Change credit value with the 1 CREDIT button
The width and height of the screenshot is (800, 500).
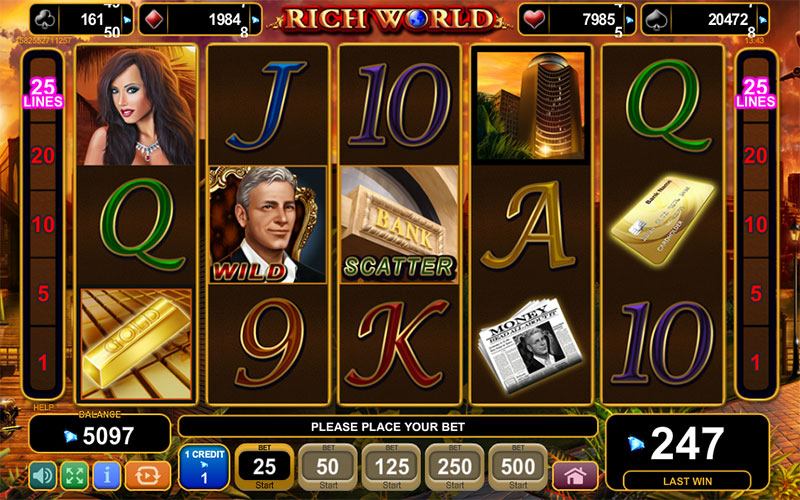(204, 467)
